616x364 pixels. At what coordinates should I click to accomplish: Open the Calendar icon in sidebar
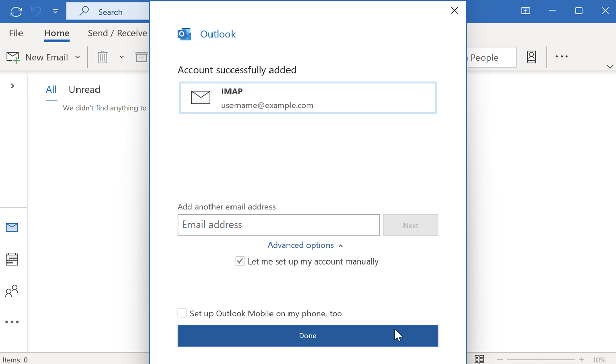coord(12,259)
